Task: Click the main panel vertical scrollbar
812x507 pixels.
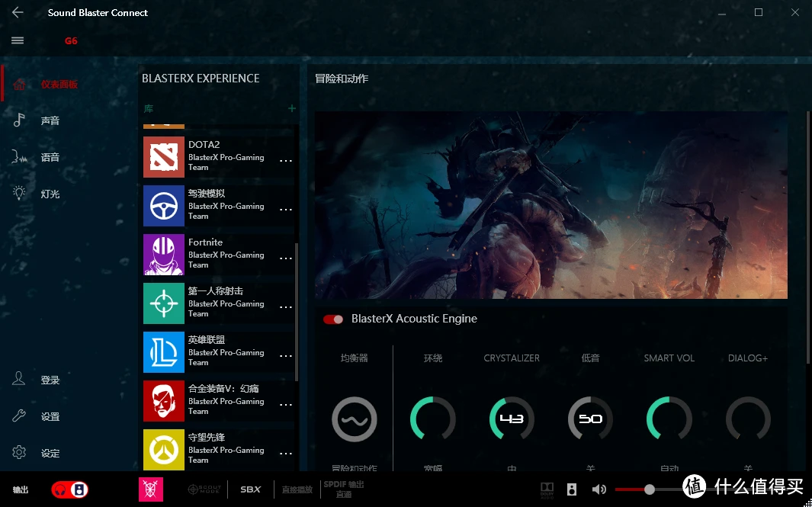Action: (x=808, y=237)
